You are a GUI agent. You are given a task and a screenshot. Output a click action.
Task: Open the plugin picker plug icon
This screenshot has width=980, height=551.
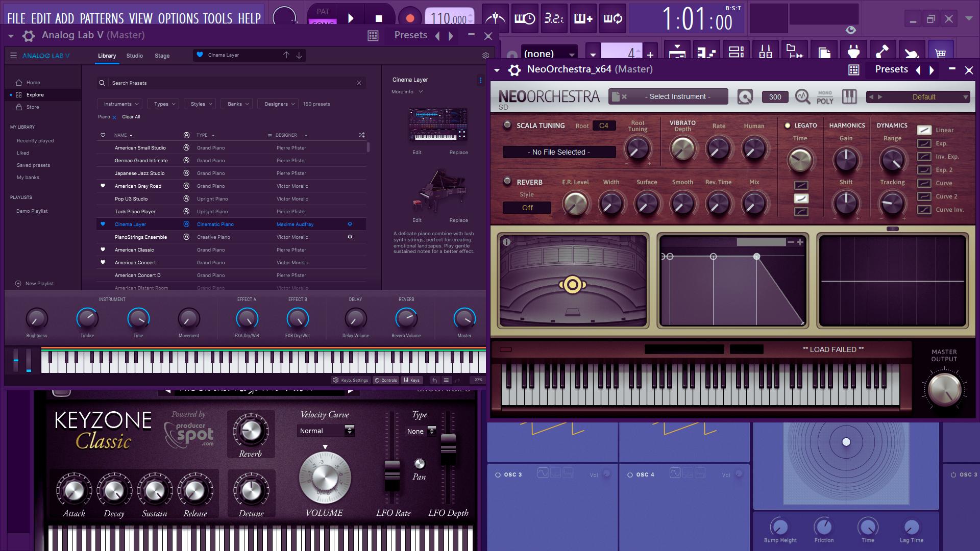click(853, 51)
